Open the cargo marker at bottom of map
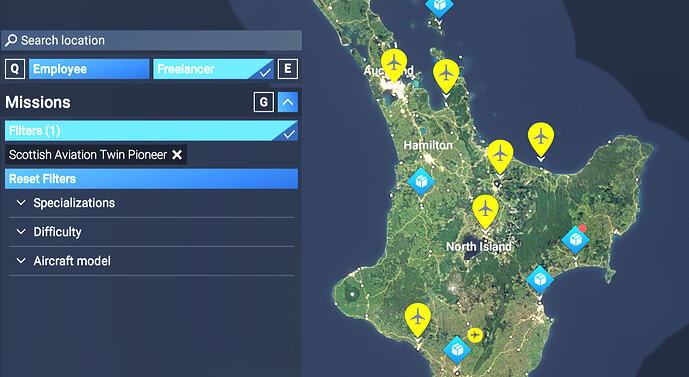 click(x=457, y=350)
